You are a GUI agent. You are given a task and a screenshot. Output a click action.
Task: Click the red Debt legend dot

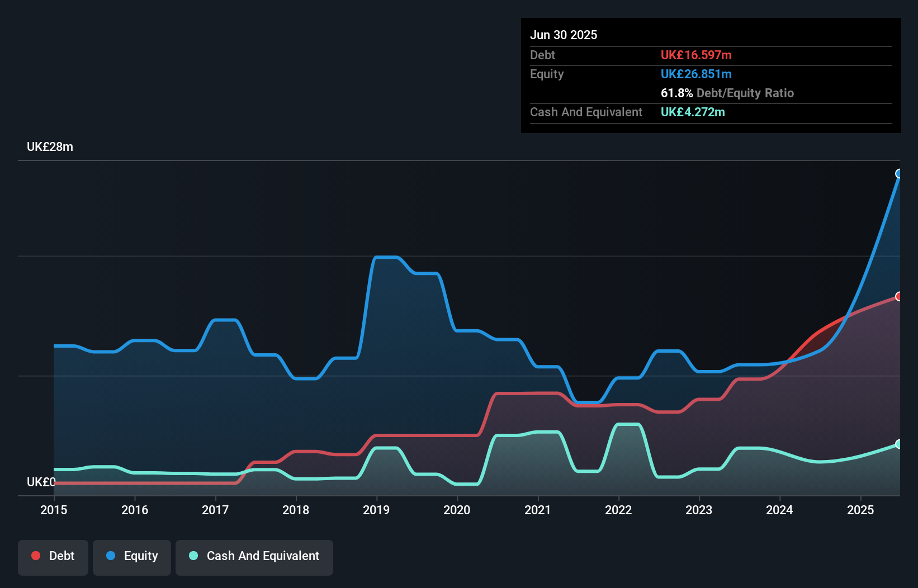pyautogui.click(x=35, y=556)
